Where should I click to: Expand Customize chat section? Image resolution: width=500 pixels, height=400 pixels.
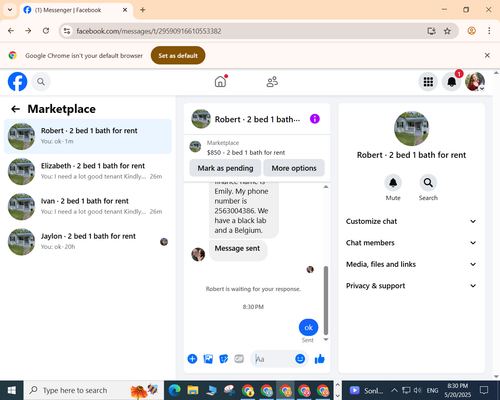pos(411,221)
